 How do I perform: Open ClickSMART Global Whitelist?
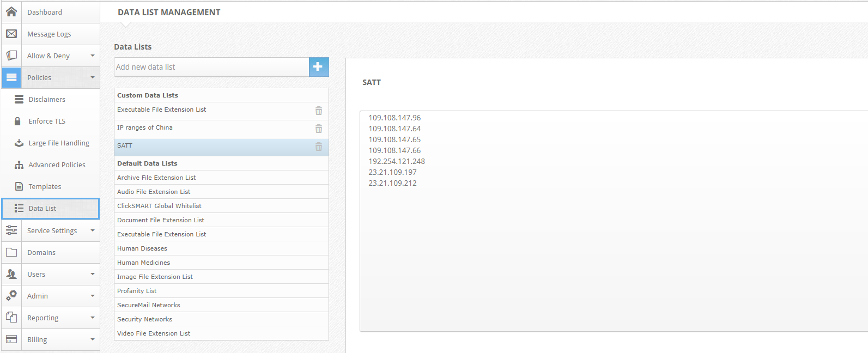221,206
